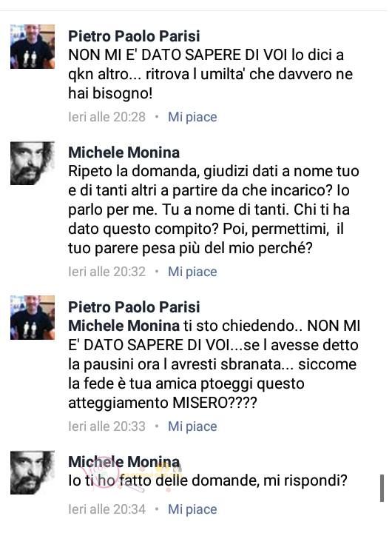Viewport: 392px width, 533px height.
Task: Click Pietro Paolo Parisi name on first comment
Action: click(134, 36)
